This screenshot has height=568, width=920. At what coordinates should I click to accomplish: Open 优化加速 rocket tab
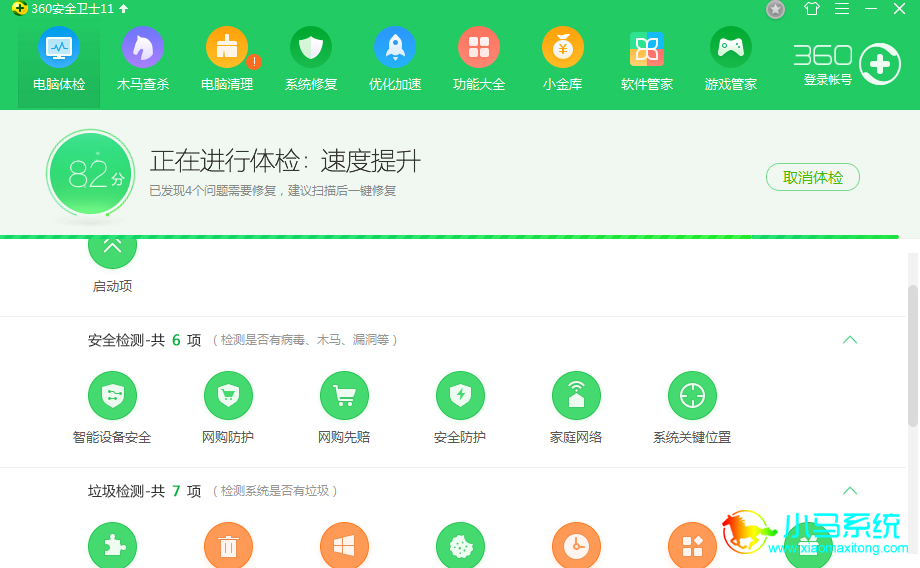pyautogui.click(x=395, y=61)
